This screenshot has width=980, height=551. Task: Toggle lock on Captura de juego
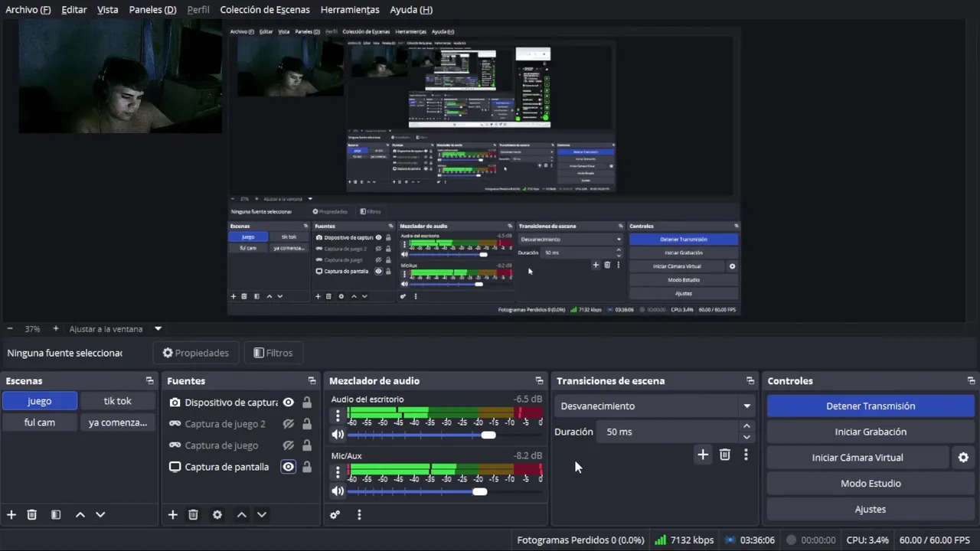pos(306,445)
